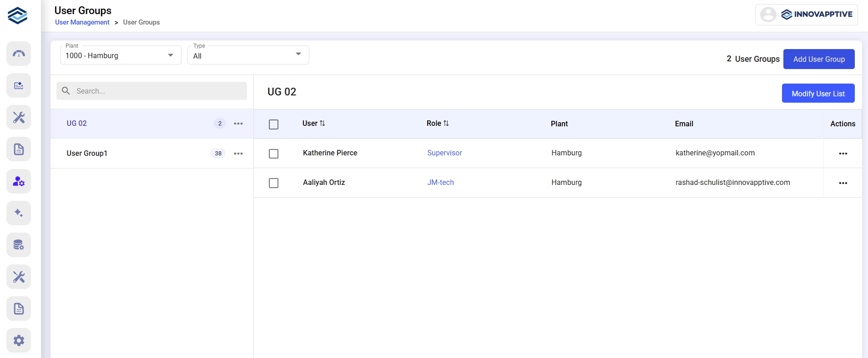
Task: Open the sparkle AI icon in sidebar
Action: click(x=19, y=213)
